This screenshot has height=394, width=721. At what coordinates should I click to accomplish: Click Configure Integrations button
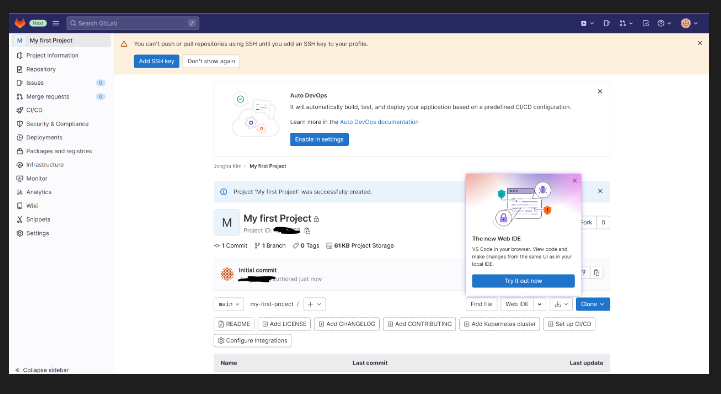(x=252, y=340)
